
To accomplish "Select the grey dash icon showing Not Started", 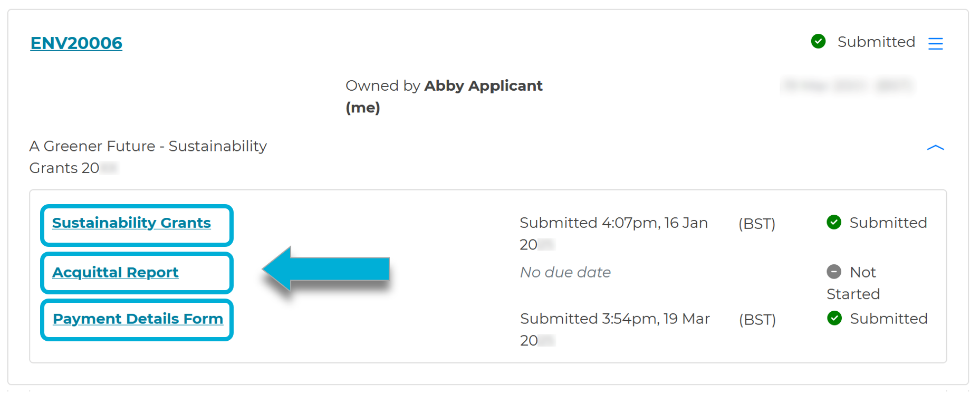I will (834, 272).
